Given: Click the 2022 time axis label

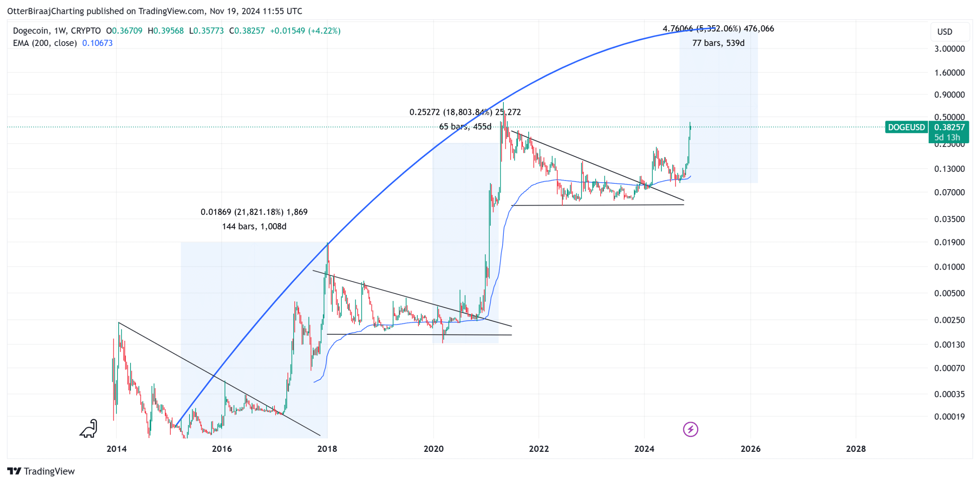Looking at the screenshot, I should click(x=539, y=448).
